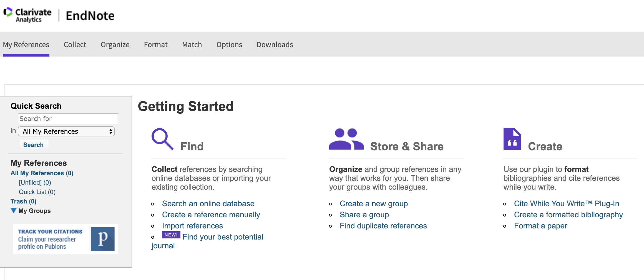Open All My References (0) link

tap(42, 173)
